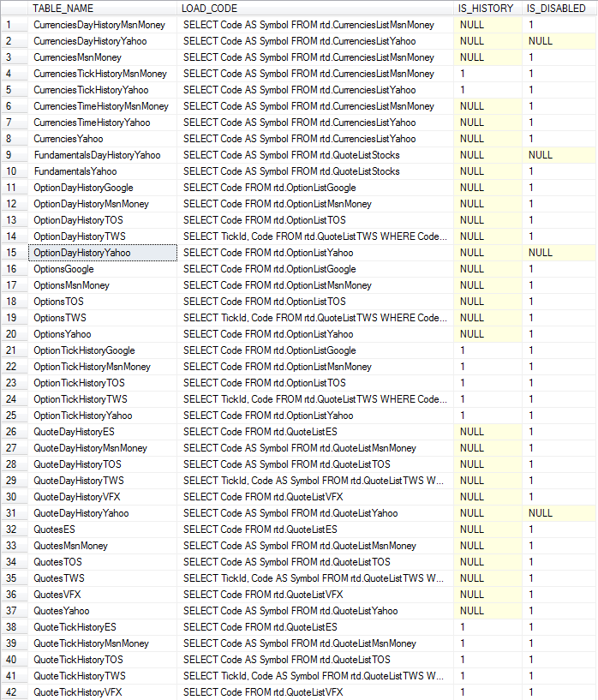
Task: Select the QuoteDayHistoryYahoo cell
Action: click(103, 514)
